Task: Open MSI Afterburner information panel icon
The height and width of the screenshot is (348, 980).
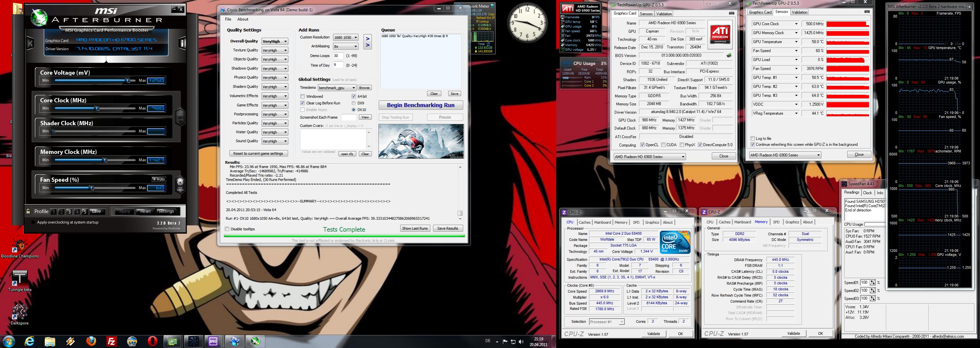Action: (x=182, y=43)
